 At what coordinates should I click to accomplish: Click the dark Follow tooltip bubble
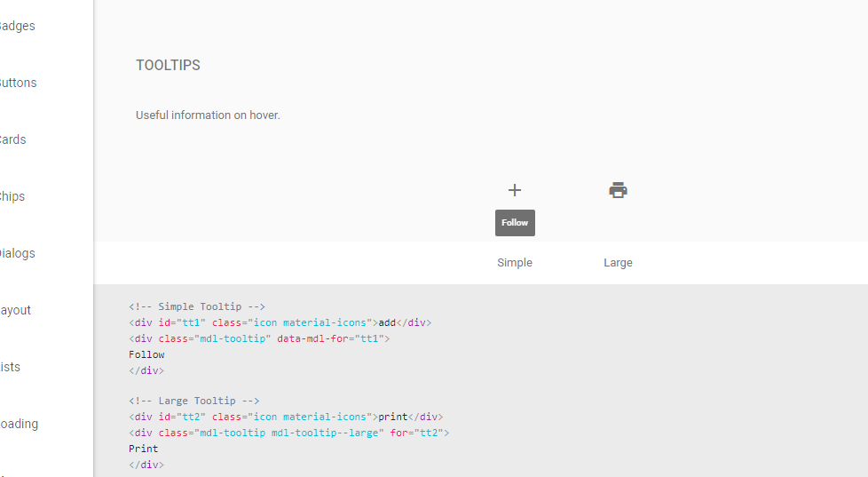515,223
